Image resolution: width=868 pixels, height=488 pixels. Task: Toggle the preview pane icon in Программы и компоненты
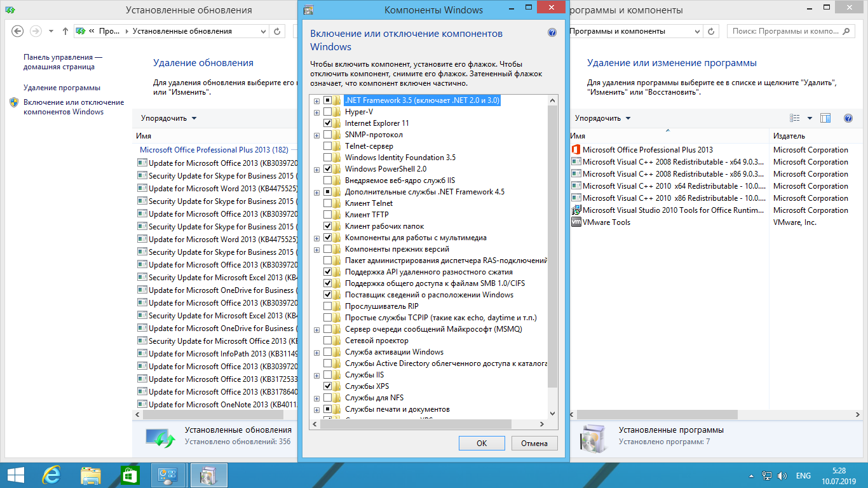pyautogui.click(x=825, y=118)
